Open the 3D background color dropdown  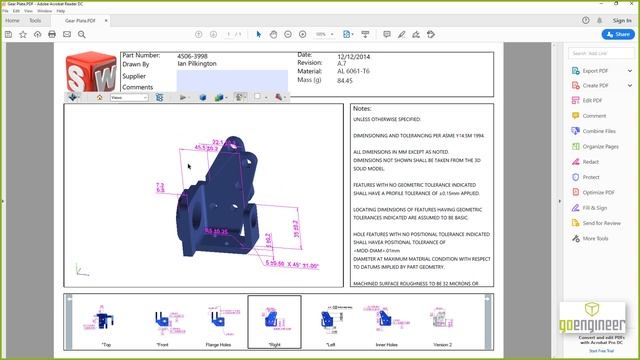point(266,98)
